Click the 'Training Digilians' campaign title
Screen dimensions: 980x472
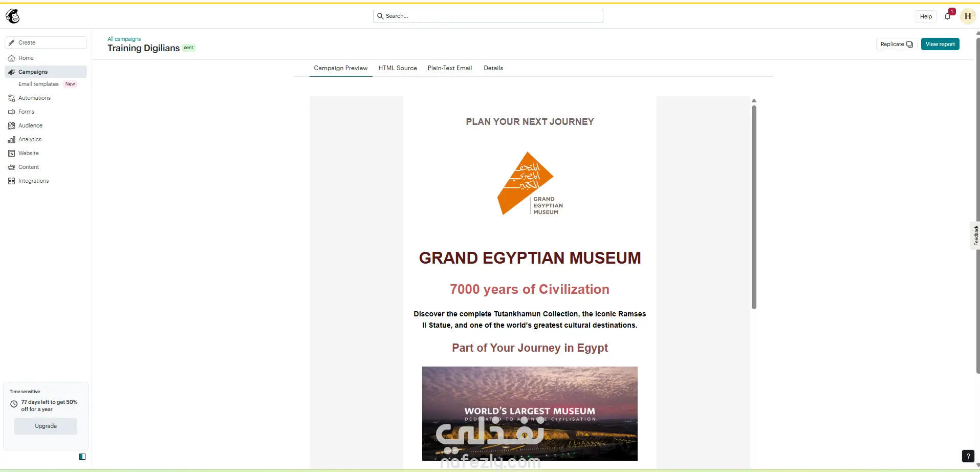click(143, 48)
